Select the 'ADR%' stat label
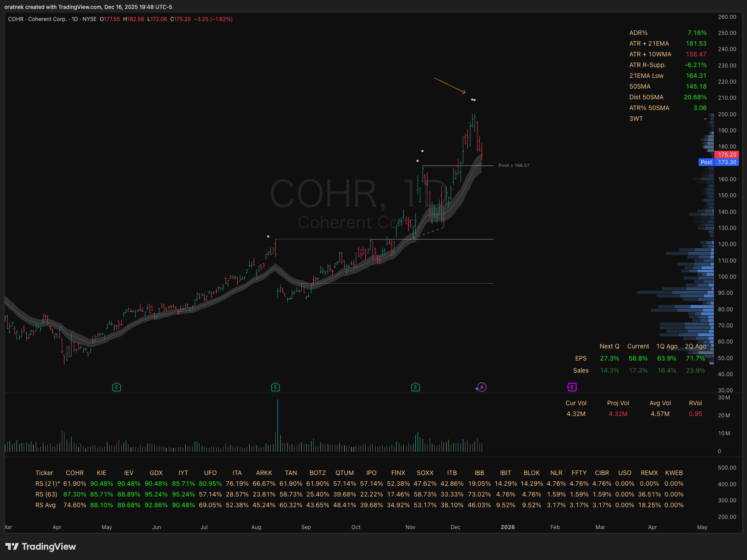747x560 pixels. 638,33
